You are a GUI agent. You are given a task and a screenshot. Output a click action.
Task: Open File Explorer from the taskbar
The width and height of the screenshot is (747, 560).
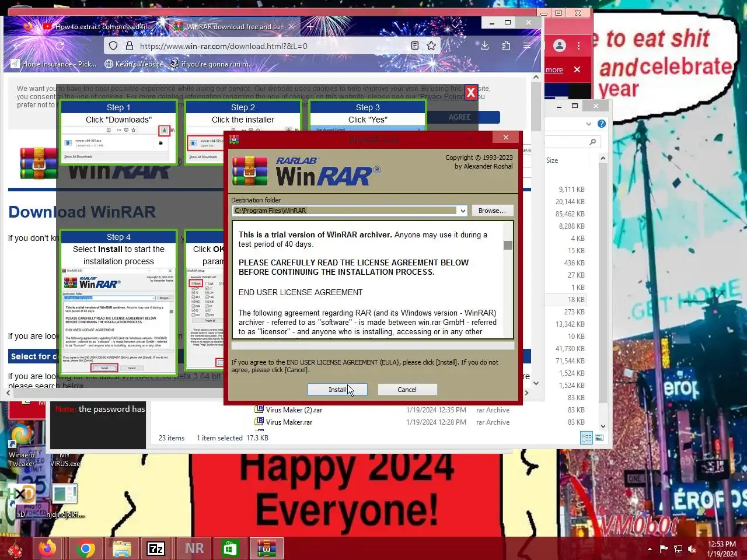pos(121,548)
